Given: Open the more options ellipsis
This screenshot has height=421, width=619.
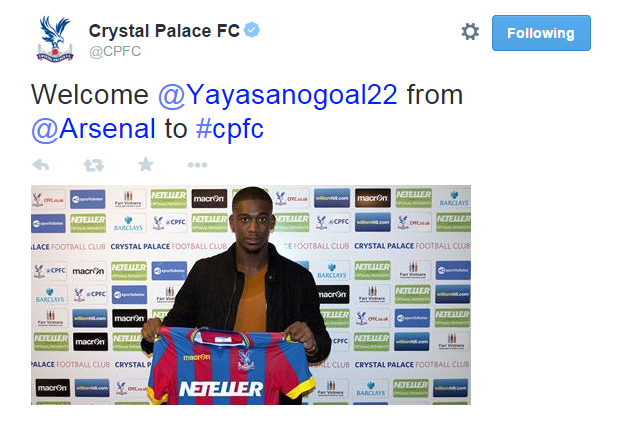Looking at the screenshot, I should click(x=197, y=165).
